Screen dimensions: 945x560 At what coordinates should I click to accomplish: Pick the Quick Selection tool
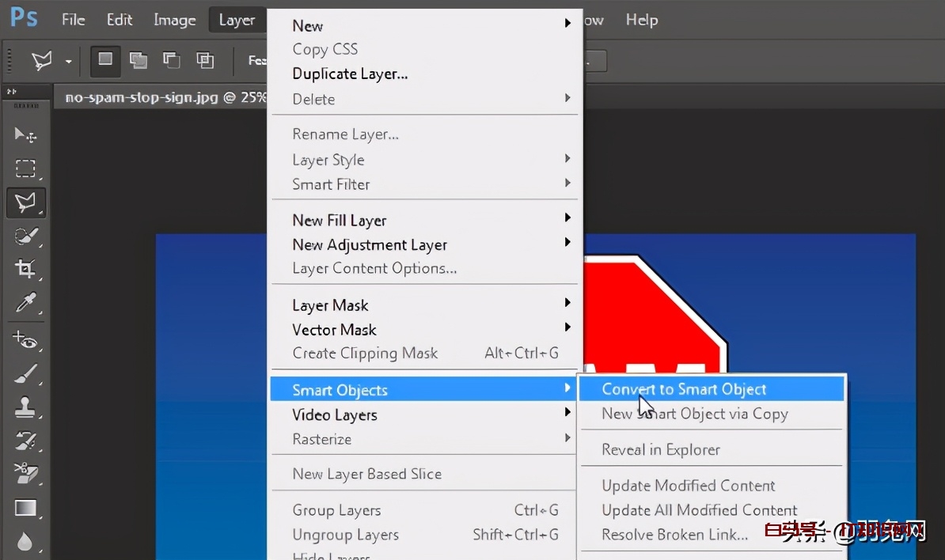point(25,236)
